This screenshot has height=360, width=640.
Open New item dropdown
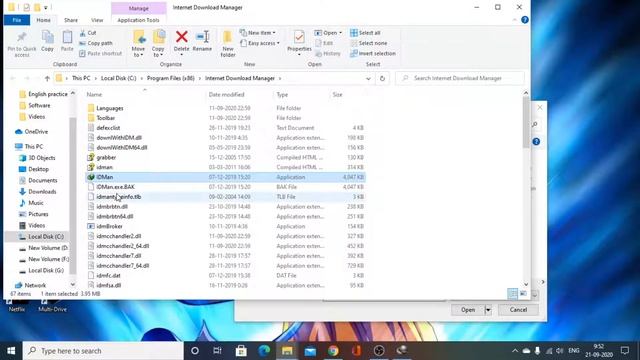pos(258,33)
